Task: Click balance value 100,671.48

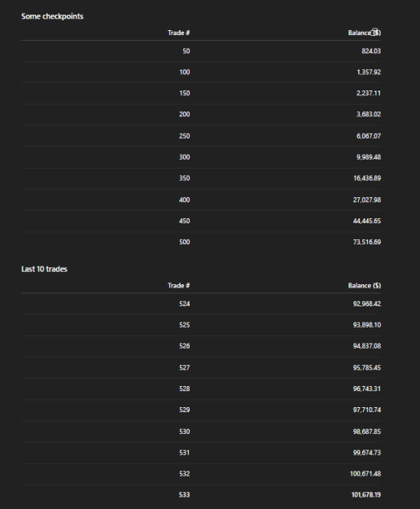Action: pyautogui.click(x=365, y=474)
